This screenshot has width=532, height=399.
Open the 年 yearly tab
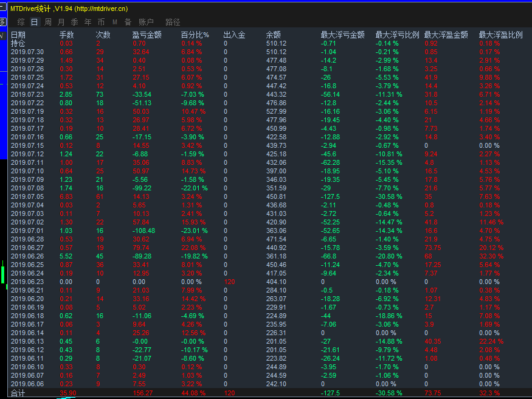click(88, 23)
